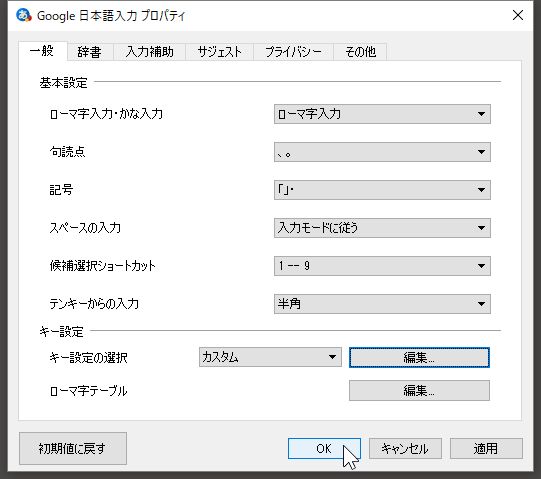Click the 候補選択ショートカット label
The height and width of the screenshot is (479, 541).
[102, 266]
